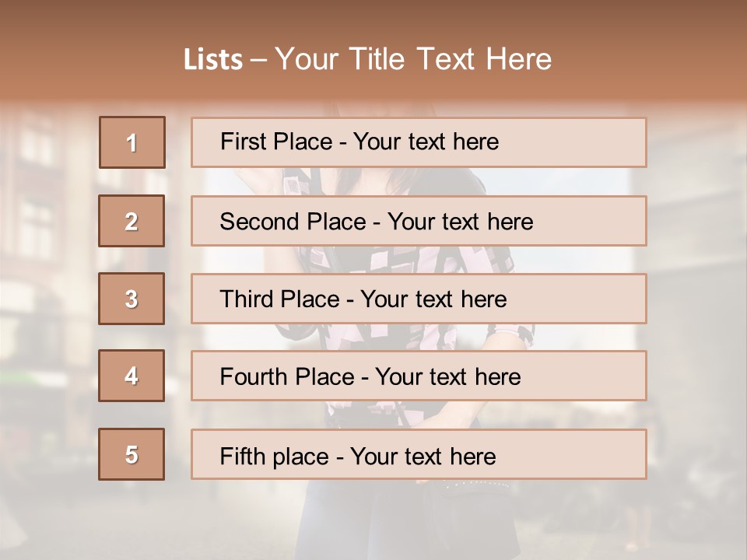The width and height of the screenshot is (747, 560).
Task: Click the words First Place
Action: coord(276,142)
